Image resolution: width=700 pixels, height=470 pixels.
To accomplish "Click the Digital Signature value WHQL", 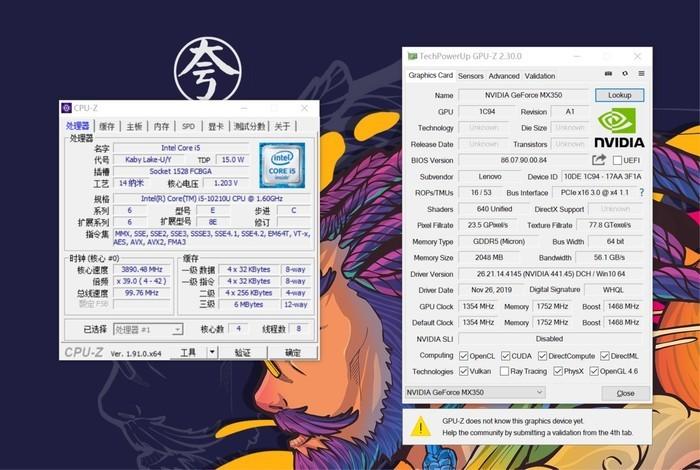I will click(613, 290).
